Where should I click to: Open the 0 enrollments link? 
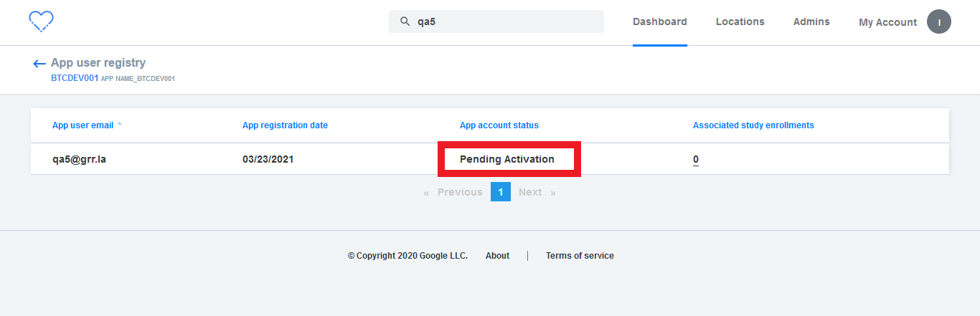[696, 159]
